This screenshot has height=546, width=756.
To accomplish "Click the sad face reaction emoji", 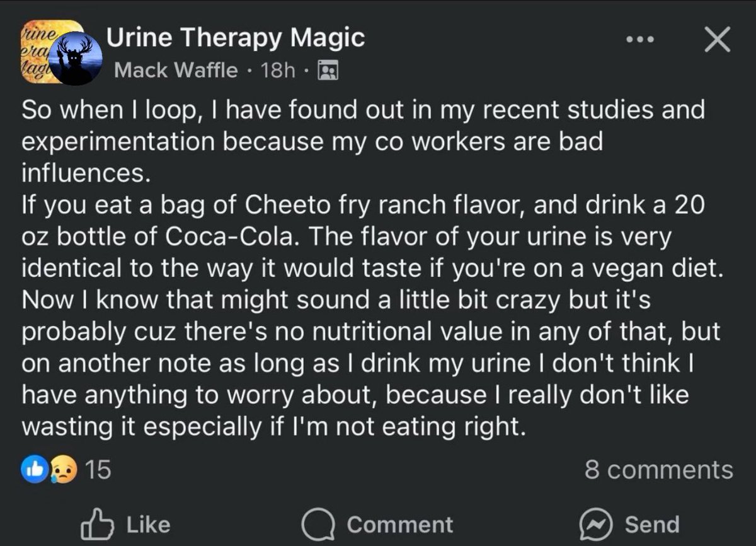I will coord(66,469).
